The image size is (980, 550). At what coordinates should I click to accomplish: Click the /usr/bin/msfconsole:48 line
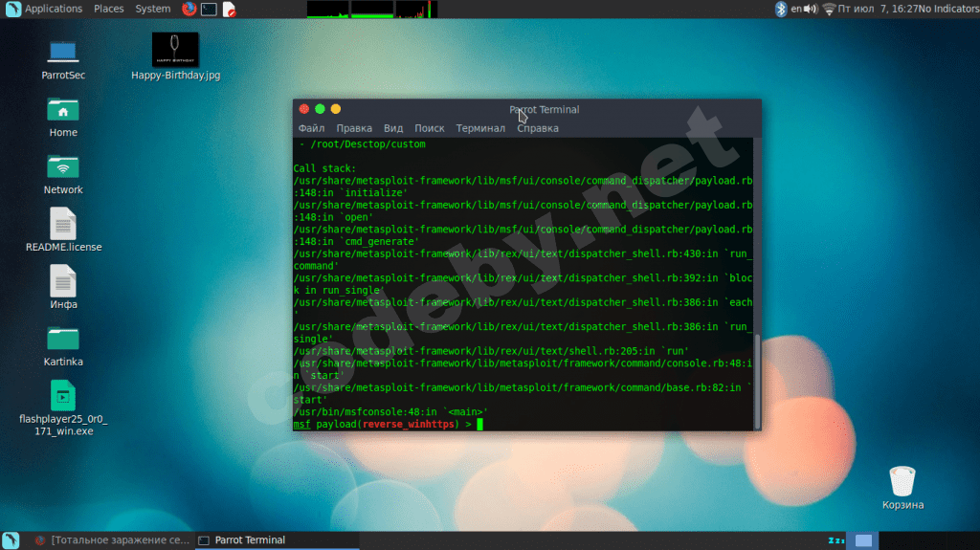[390, 412]
